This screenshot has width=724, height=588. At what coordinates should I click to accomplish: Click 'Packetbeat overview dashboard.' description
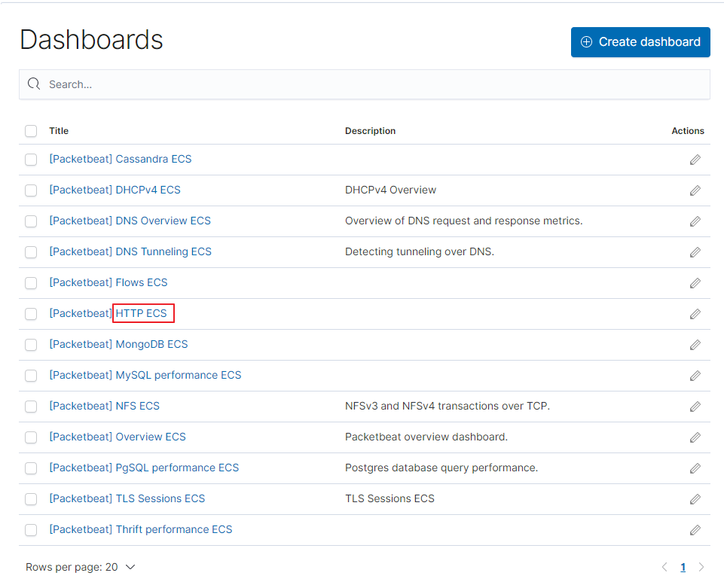click(x=426, y=437)
